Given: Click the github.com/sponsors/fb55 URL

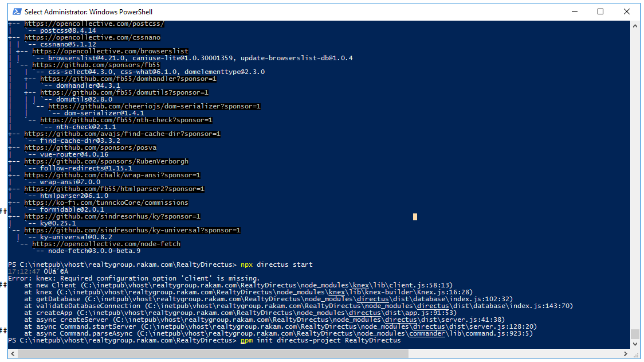Looking at the screenshot, I should click(x=96, y=65).
